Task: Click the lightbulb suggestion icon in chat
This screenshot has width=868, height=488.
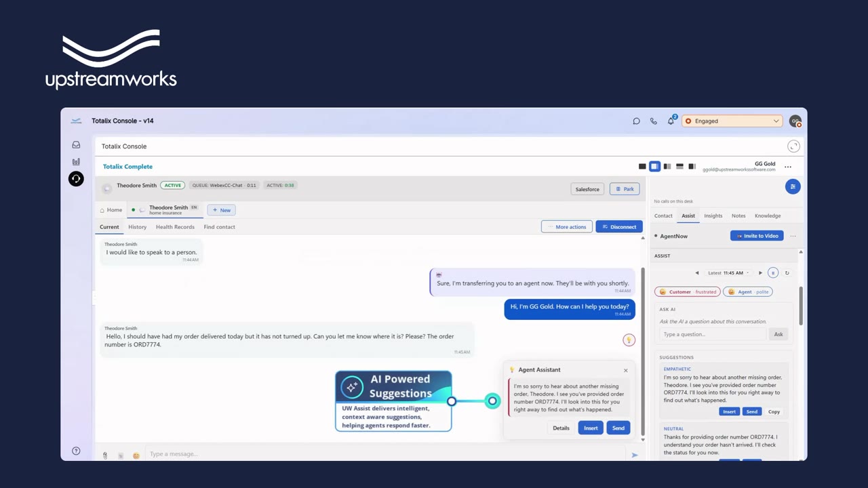Action: pos(629,340)
